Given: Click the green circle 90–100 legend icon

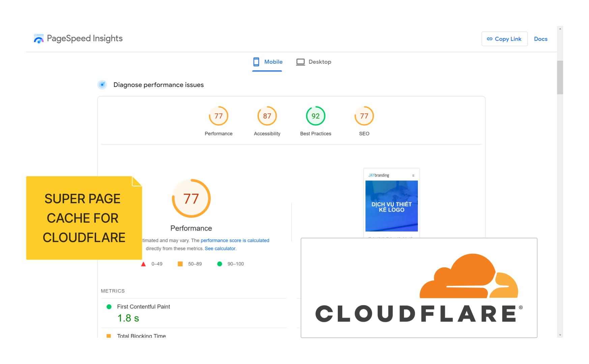Looking at the screenshot, I should (219, 264).
